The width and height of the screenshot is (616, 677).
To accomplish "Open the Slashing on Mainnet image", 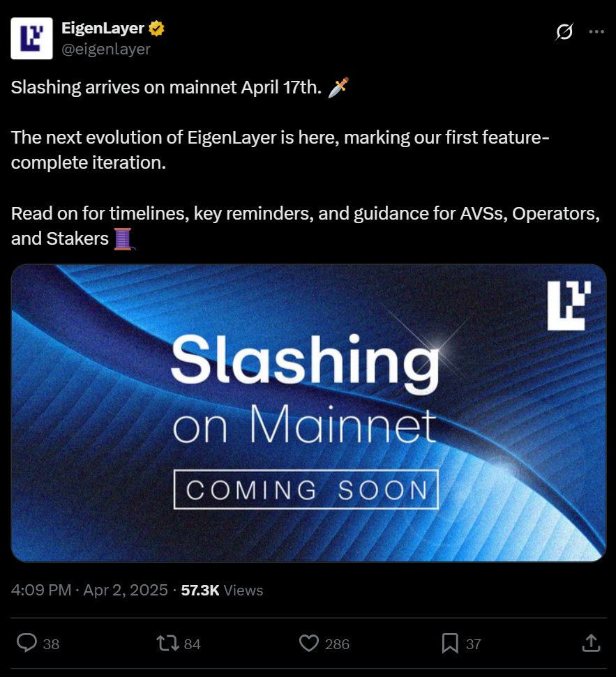I will (x=308, y=413).
